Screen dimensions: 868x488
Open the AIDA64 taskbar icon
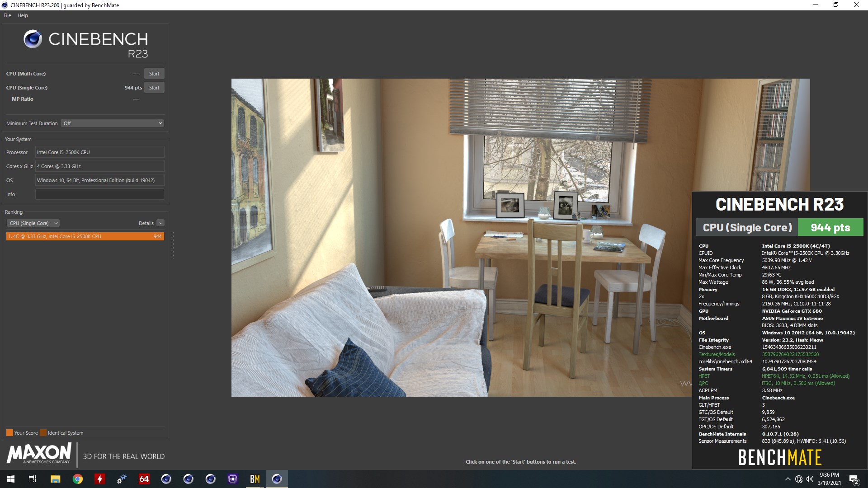[144, 479]
